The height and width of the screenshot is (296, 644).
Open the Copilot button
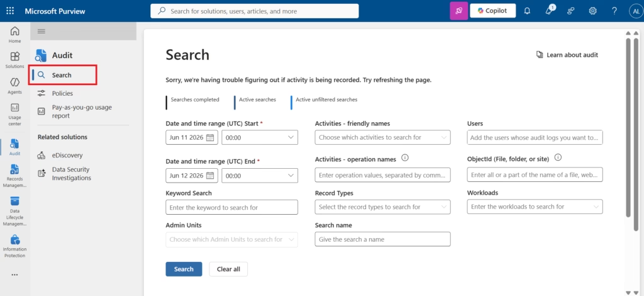493,11
